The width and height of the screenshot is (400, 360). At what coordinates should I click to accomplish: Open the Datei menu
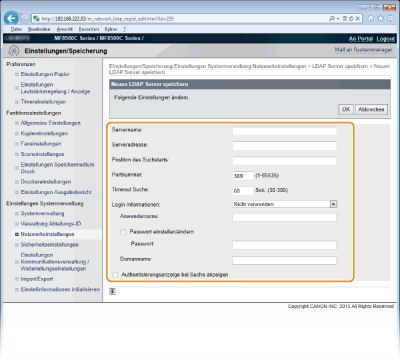16,29
